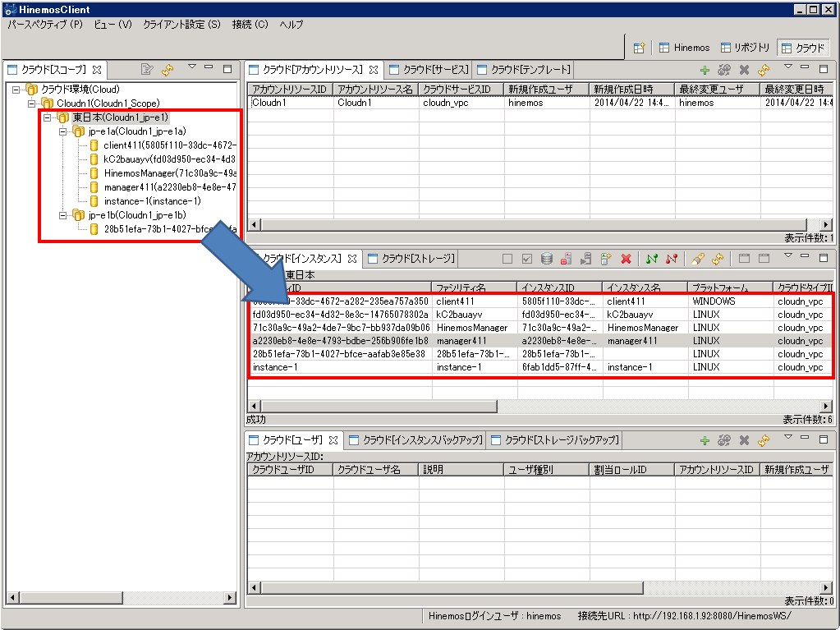Click the Instance table horizontal scrollbar thumb
Image resolution: width=840 pixels, height=630 pixels.
click(379, 407)
